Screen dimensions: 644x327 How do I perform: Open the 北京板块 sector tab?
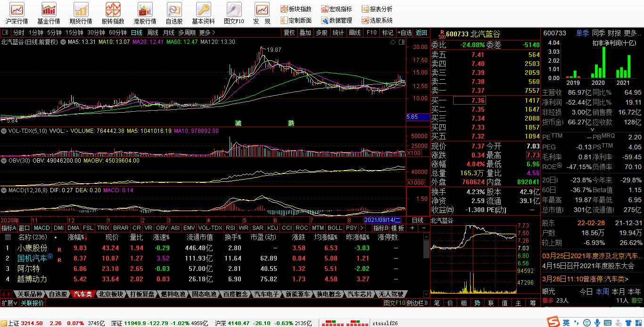pos(111,294)
